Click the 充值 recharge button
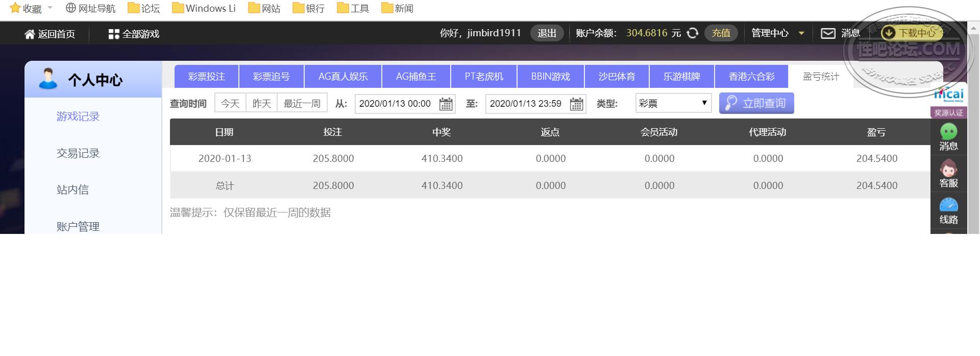This screenshot has height=356, width=980. click(x=721, y=33)
